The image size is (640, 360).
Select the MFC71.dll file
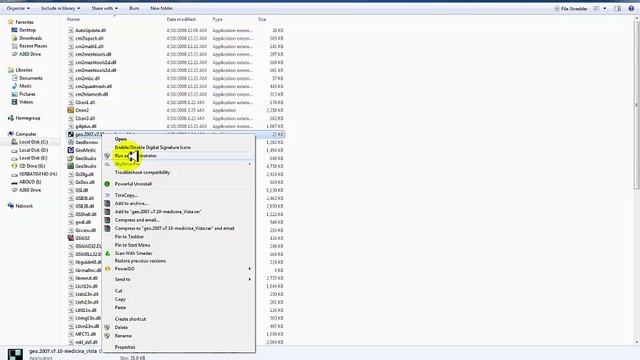(85, 334)
